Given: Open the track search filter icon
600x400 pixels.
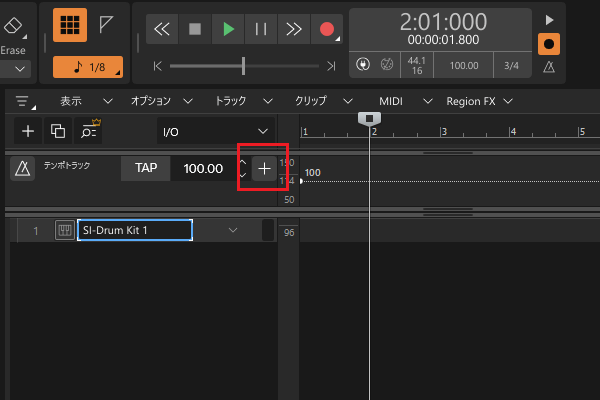Looking at the screenshot, I should click(90, 131).
